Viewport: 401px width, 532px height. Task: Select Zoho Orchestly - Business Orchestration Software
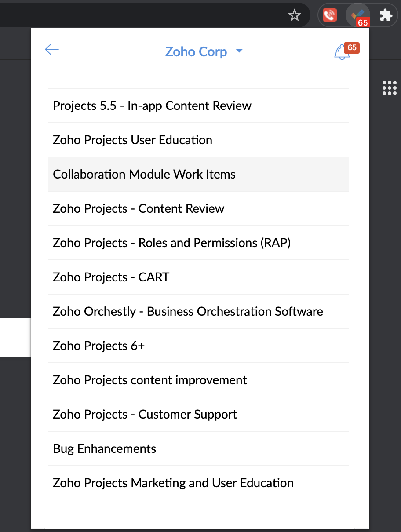point(199,311)
